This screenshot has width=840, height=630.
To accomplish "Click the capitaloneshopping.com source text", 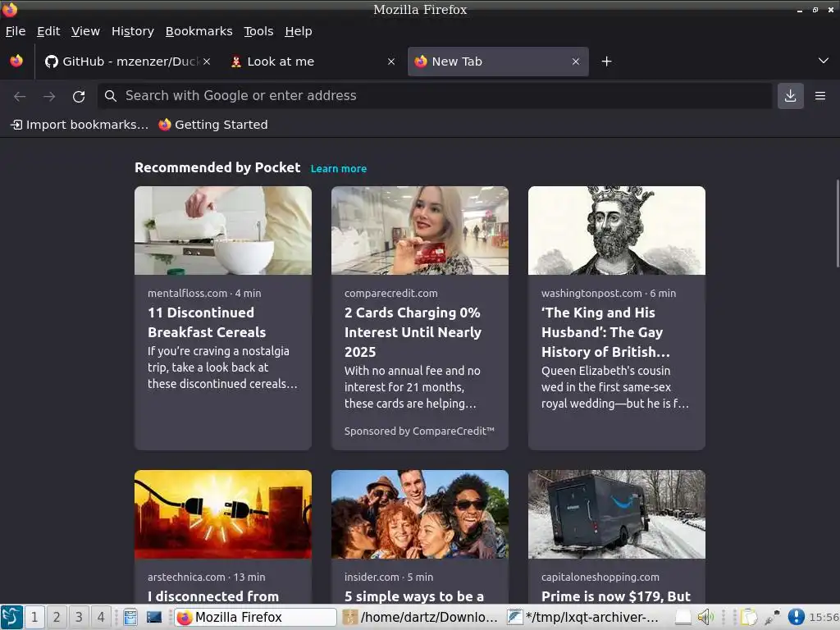I will 600,577.
